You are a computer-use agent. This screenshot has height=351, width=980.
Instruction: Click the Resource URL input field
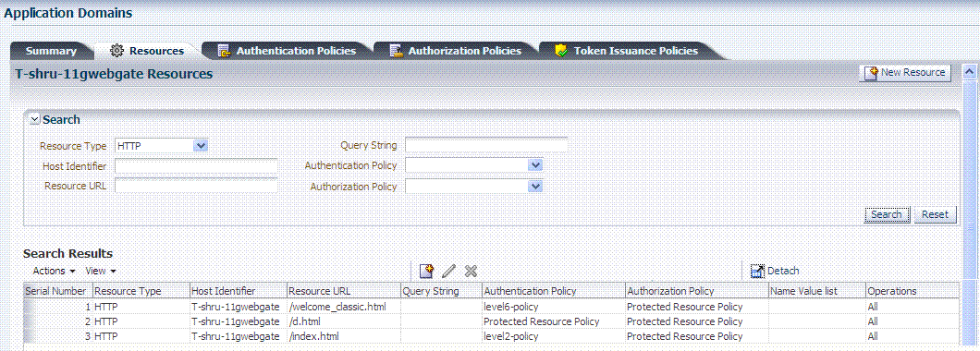(196, 186)
